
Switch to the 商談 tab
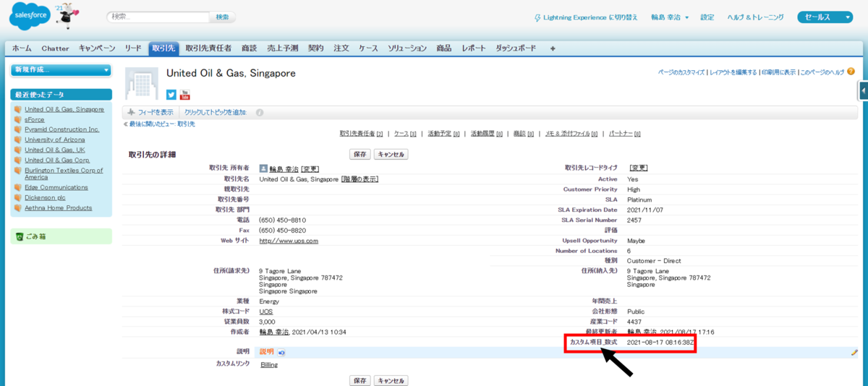click(250, 48)
